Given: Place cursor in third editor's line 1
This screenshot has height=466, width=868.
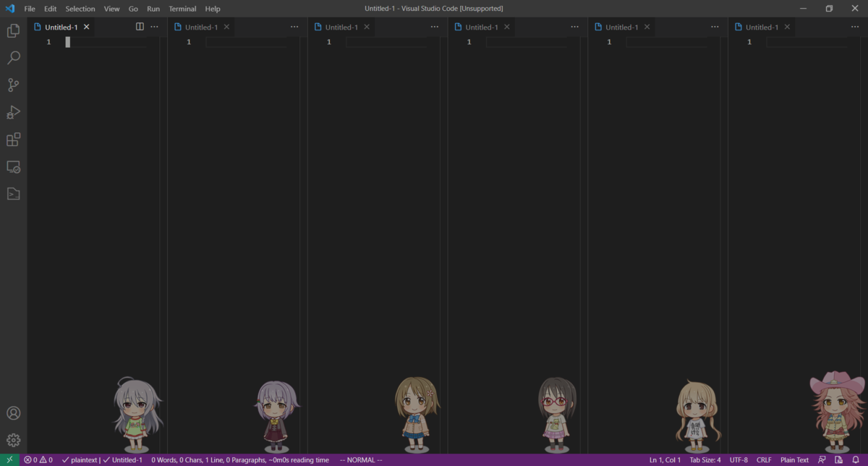Looking at the screenshot, I should 386,42.
